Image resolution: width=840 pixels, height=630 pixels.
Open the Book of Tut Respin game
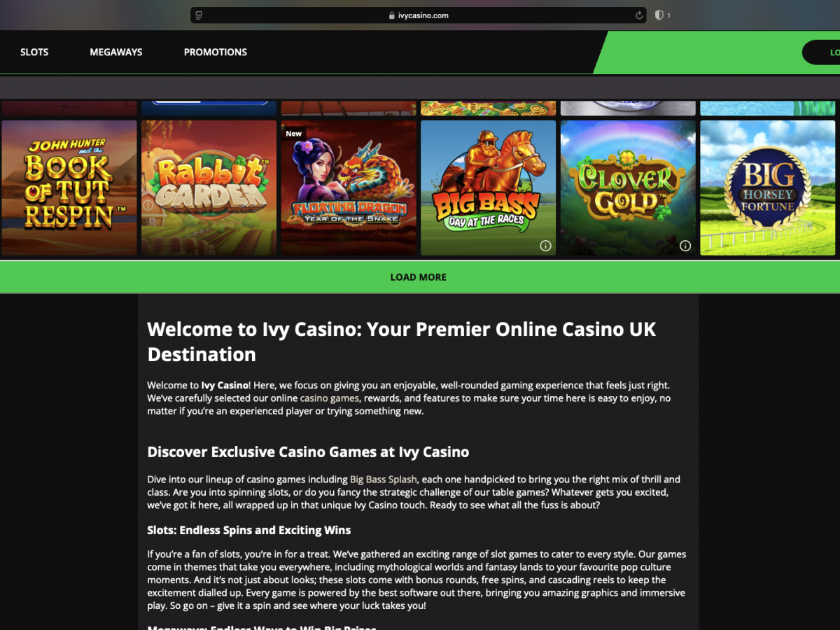click(x=69, y=188)
